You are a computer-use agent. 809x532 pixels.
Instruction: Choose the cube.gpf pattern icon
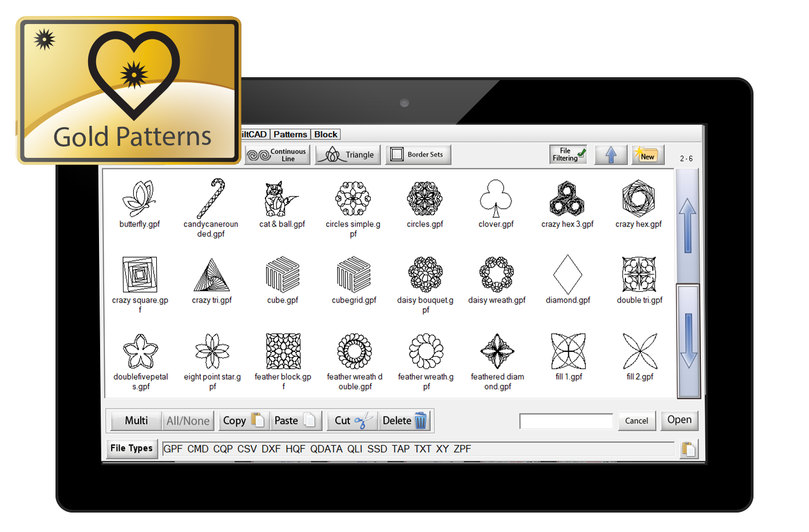[x=283, y=275]
